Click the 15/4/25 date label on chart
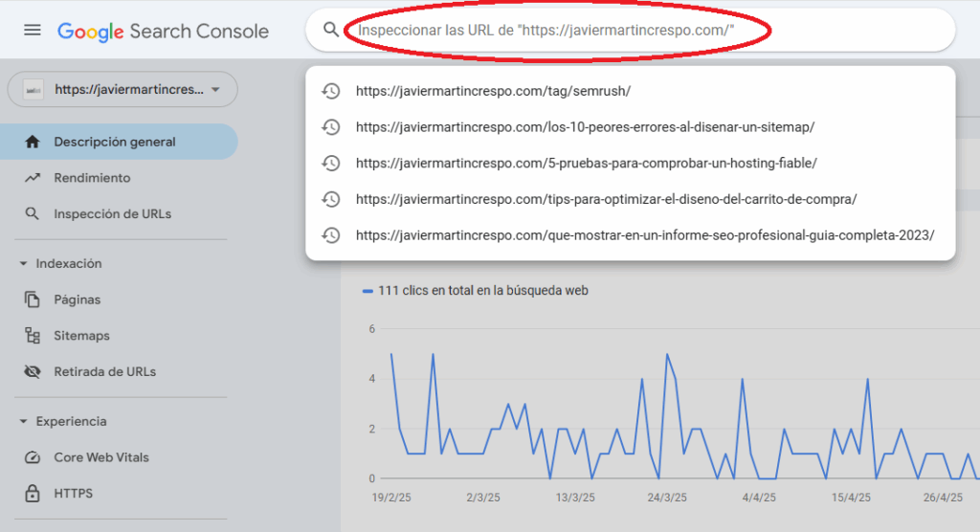Viewport: 980px width, 532px height. point(851,498)
